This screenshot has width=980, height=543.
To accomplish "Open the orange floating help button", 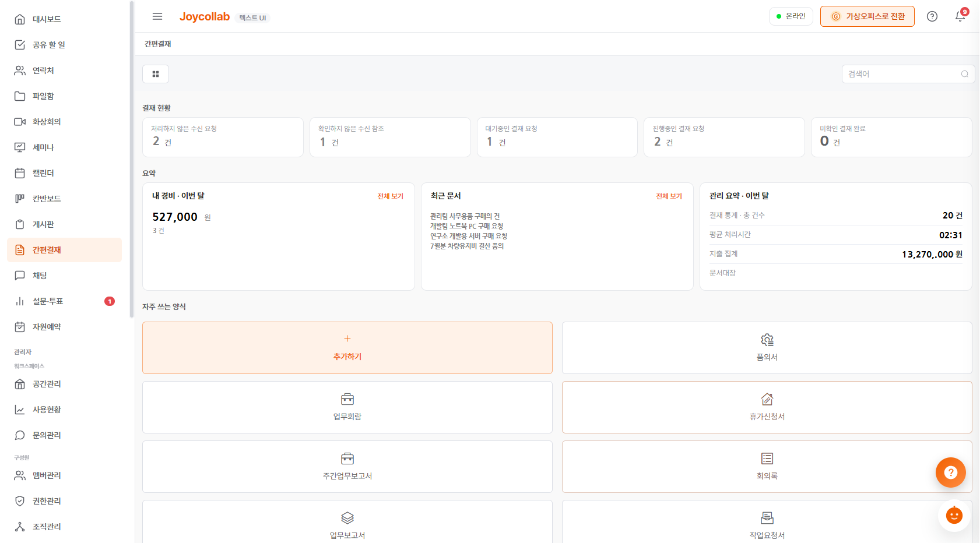I will (x=951, y=473).
